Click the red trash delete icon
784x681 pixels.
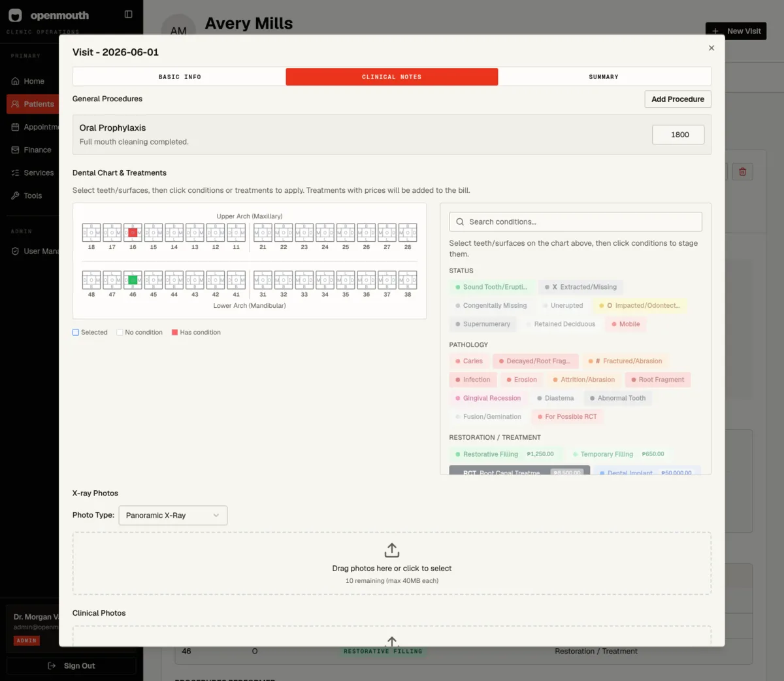coord(742,172)
